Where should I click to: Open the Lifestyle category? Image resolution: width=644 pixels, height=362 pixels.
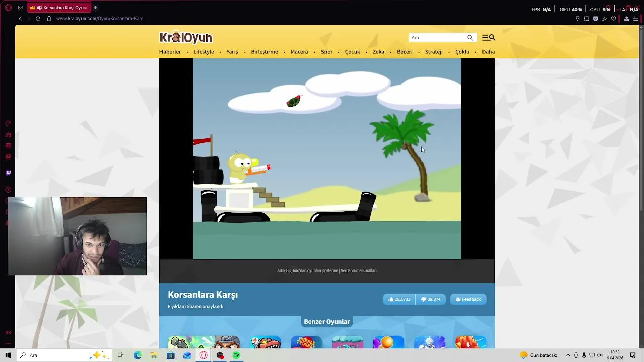204,52
